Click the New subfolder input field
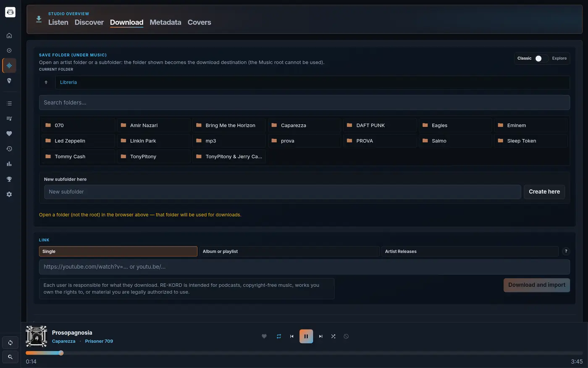 283,192
